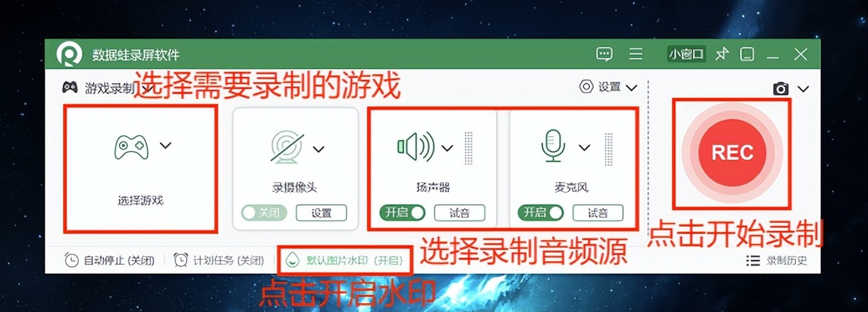This screenshot has height=312, width=868.
Task: Open the hamburger menu in title bar
Action: coord(635,54)
